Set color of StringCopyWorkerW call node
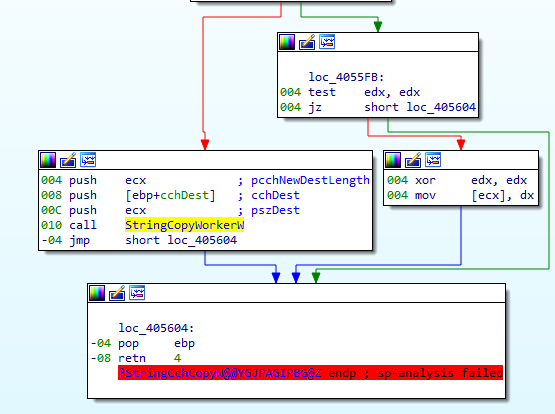 click(x=48, y=160)
